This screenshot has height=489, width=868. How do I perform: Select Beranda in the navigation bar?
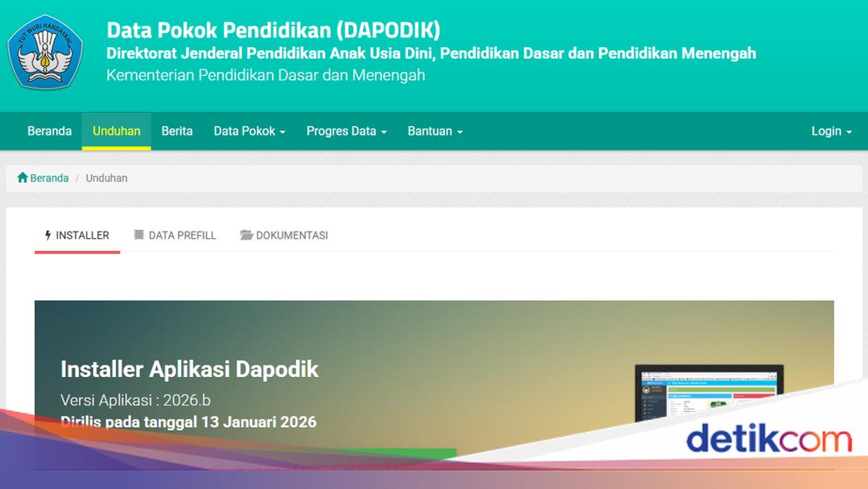tap(49, 131)
